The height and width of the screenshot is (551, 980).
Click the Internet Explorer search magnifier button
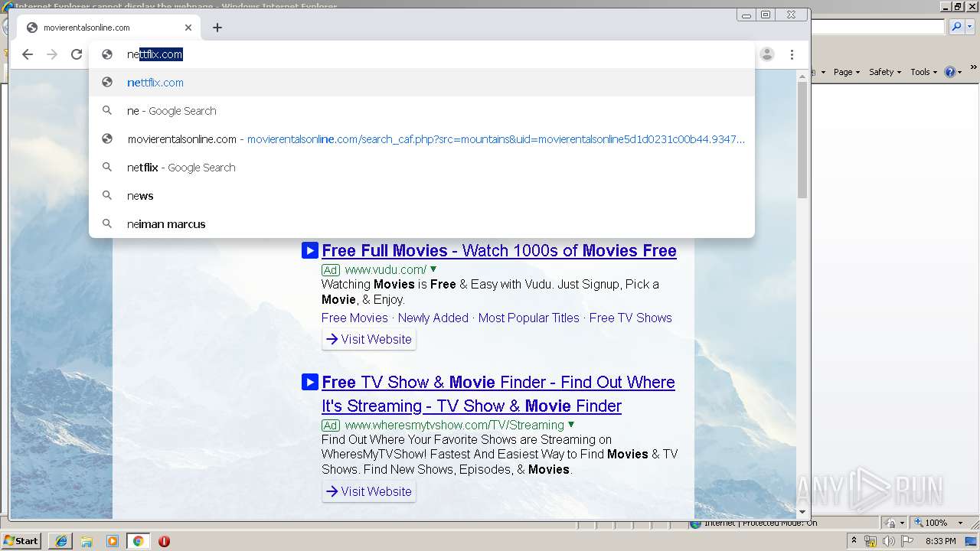click(x=955, y=27)
